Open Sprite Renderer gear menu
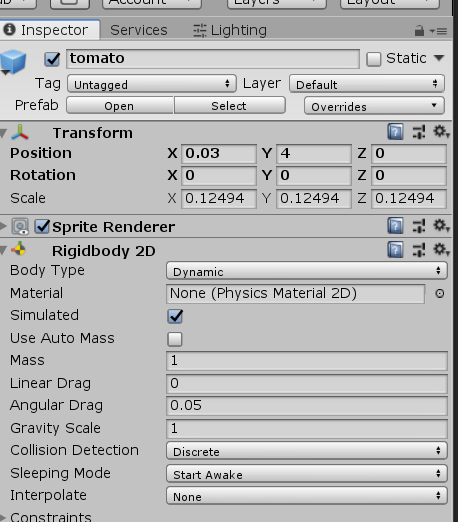 [441, 226]
